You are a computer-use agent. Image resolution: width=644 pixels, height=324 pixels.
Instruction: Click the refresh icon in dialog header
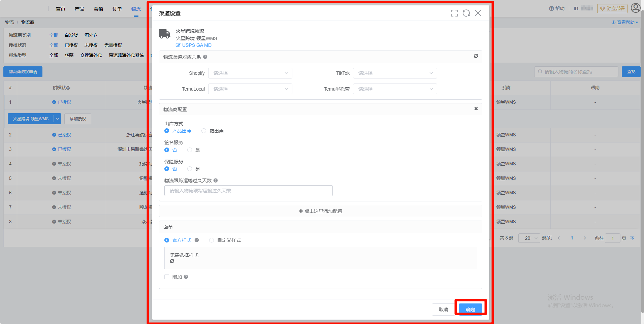pos(466,13)
